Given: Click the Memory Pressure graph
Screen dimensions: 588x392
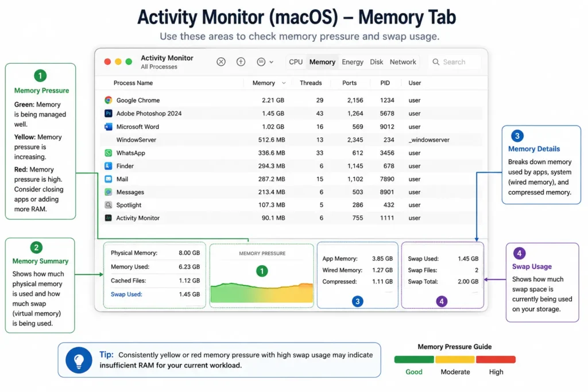Looking at the screenshot, I should click(x=262, y=292).
